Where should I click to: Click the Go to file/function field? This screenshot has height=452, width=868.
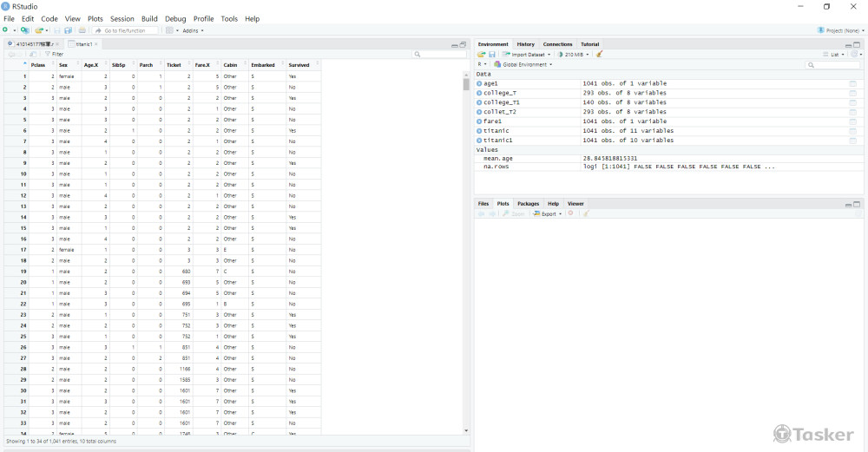coord(129,30)
